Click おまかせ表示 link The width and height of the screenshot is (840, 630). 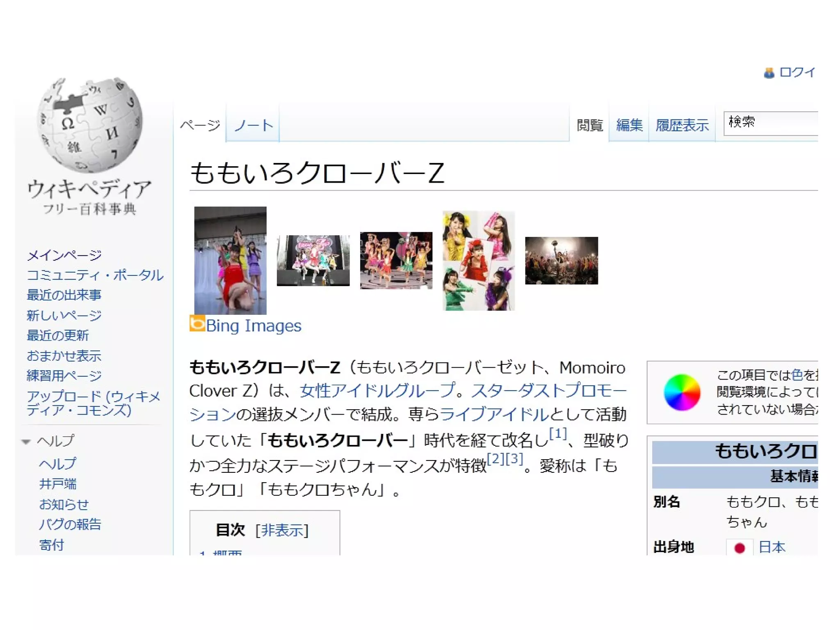tap(64, 355)
